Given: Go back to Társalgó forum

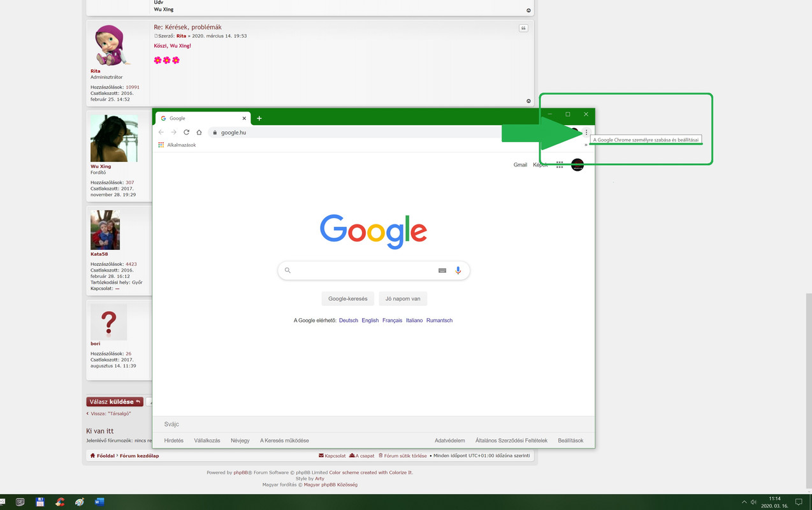Looking at the screenshot, I should pos(108,414).
